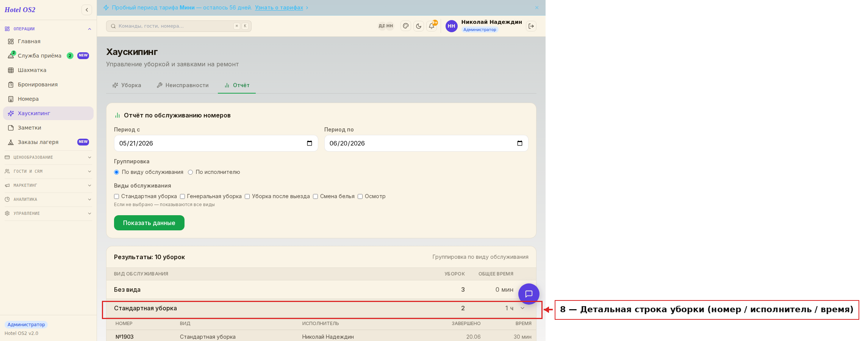
Task: Click Показать данные button
Action: point(149,223)
